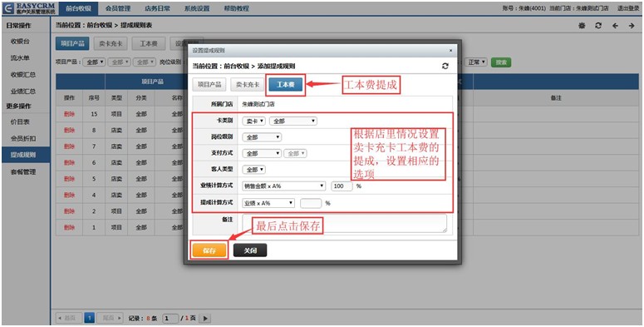Open 卡类别 全部 dropdown
Screen dimensions: 644x327
point(293,121)
